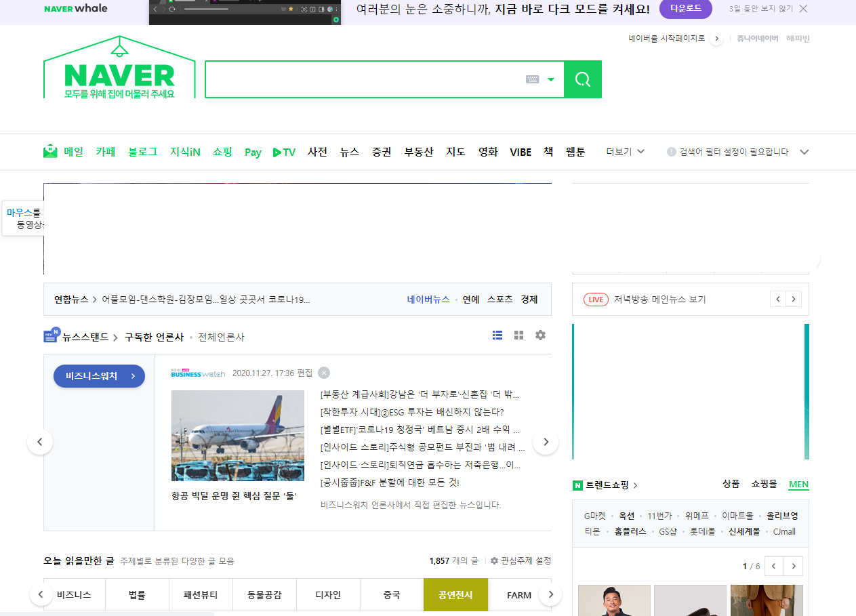
Task: Select the 구독한 언론사 tab
Action: coord(154,337)
